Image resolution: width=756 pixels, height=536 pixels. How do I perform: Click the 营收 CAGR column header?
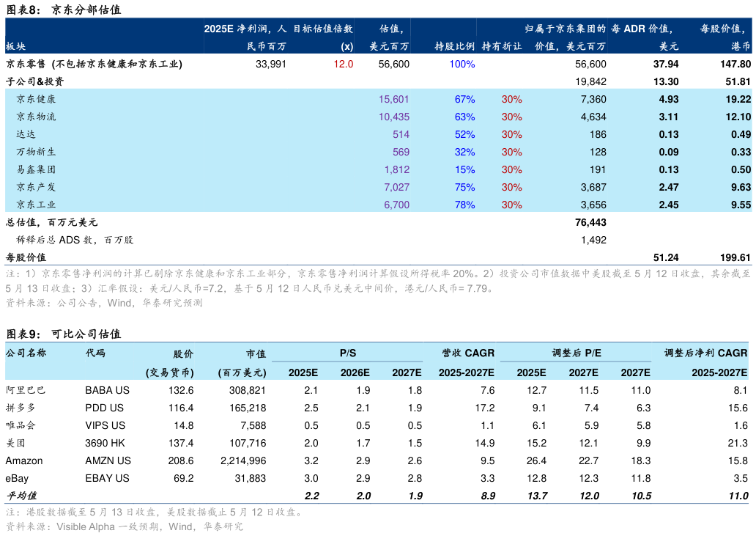click(468, 353)
